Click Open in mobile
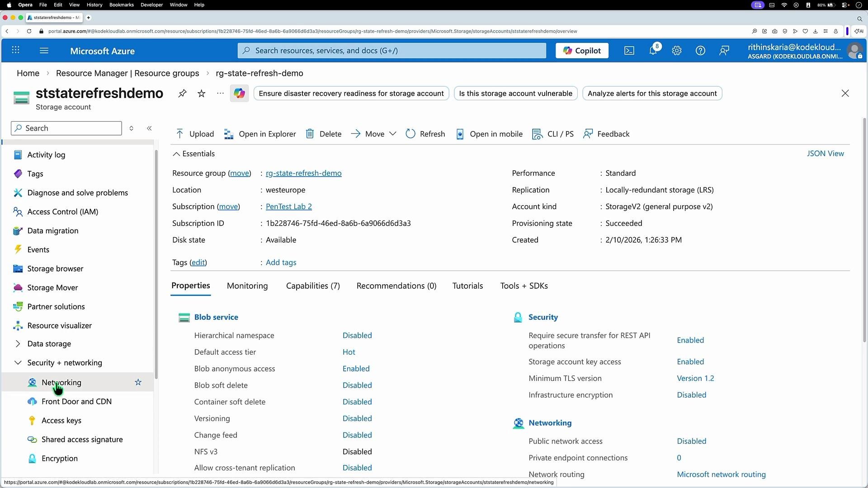The height and width of the screenshot is (488, 868). point(489,134)
